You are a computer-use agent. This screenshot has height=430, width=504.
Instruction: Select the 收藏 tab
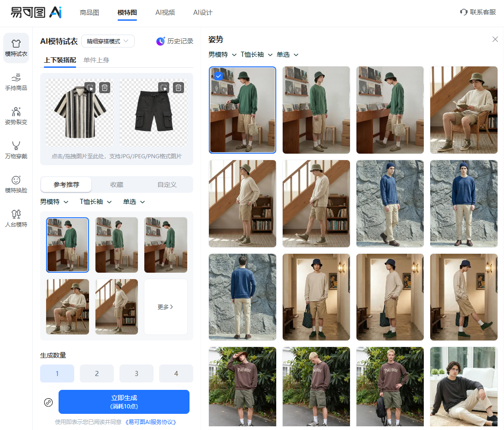117,185
